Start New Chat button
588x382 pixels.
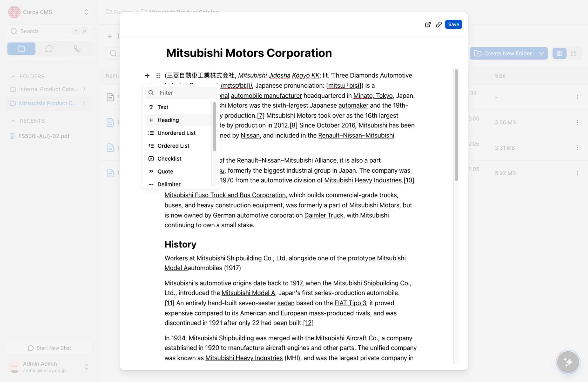49,348
